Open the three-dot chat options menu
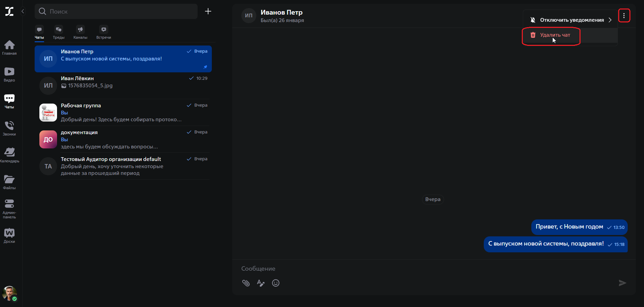This screenshot has height=307, width=644. (624, 16)
